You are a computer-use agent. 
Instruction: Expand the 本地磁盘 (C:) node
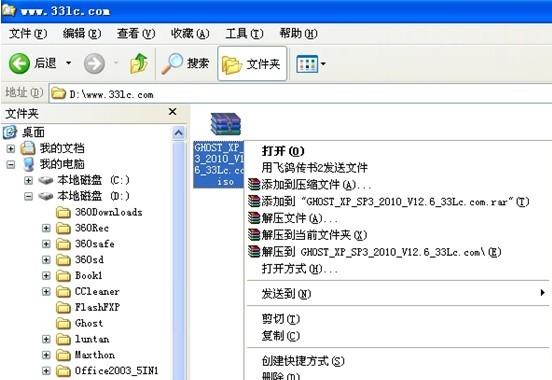28,180
